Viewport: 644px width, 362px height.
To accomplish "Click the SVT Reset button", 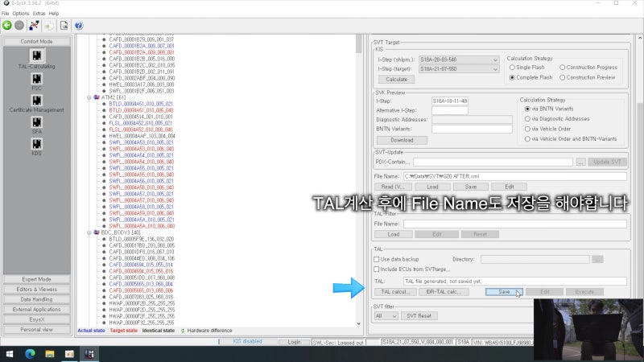I will tap(419, 316).
